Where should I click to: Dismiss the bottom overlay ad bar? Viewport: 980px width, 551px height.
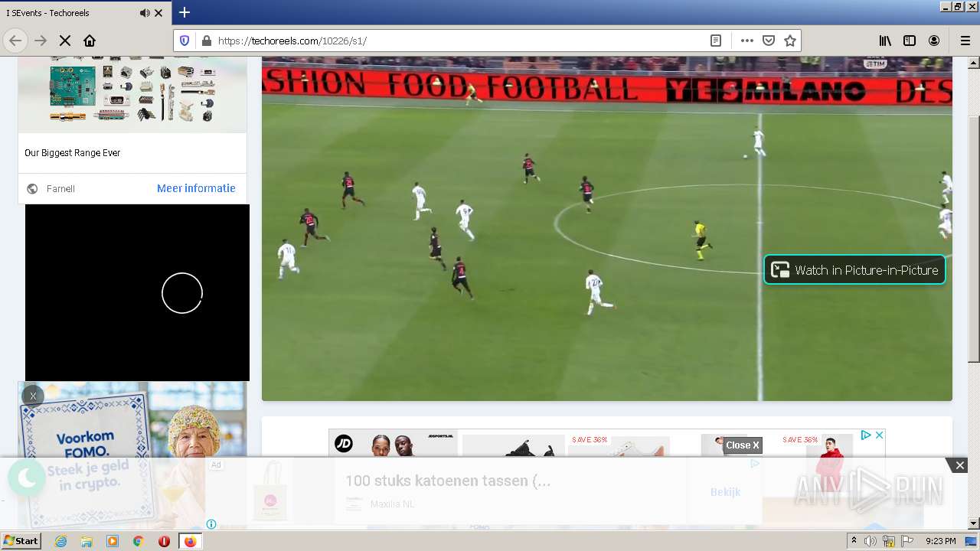pyautogui.click(x=959, y=465)
